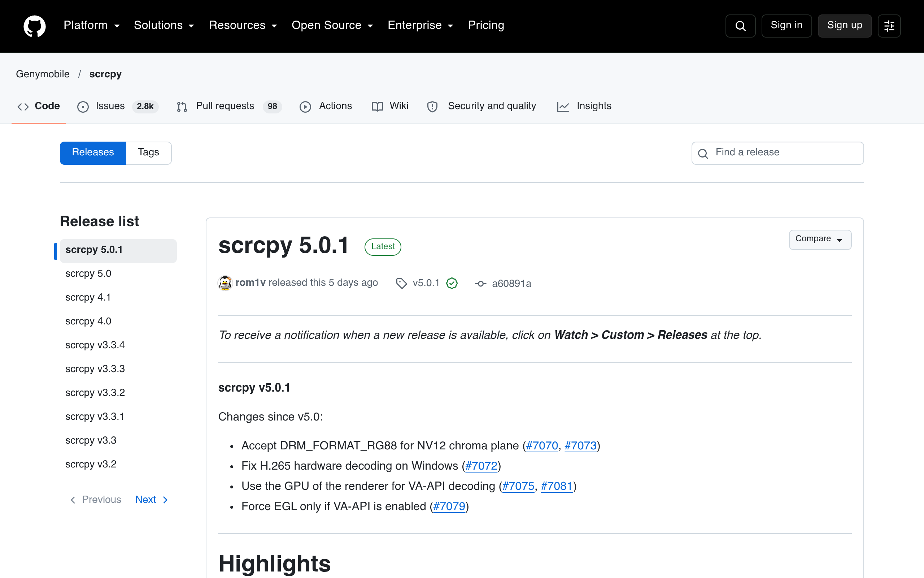
Task: Open the scrcpy 5.0.1 release title
Action: [284, 245]
